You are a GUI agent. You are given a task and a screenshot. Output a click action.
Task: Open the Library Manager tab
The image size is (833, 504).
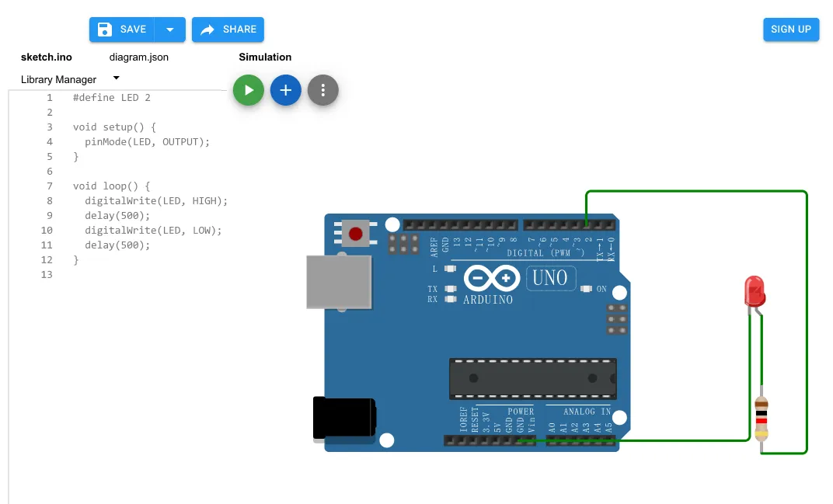[x=58, y=80]
